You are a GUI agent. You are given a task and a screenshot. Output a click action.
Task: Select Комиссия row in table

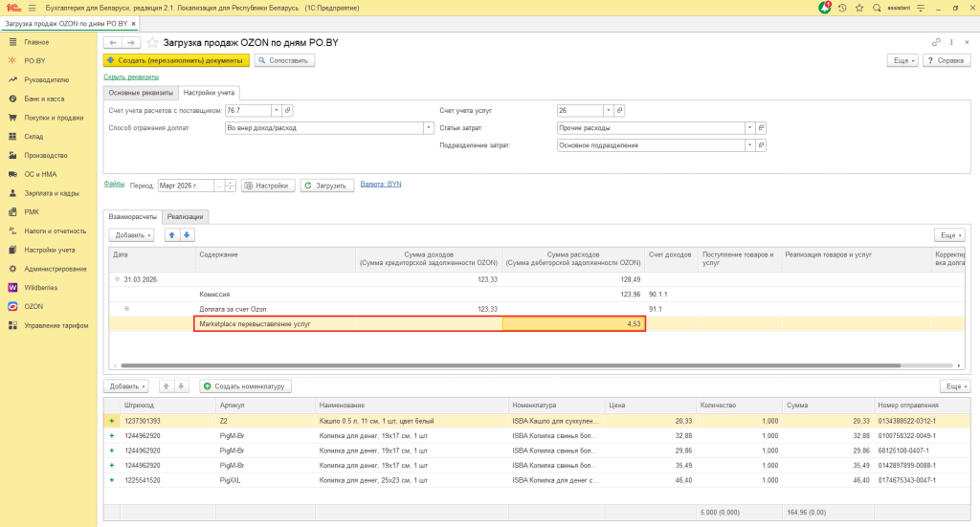[536, 294]
